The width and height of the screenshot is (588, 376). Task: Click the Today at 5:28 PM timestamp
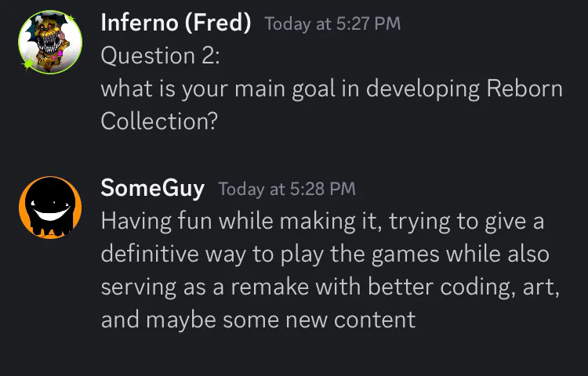pos(287,189)
